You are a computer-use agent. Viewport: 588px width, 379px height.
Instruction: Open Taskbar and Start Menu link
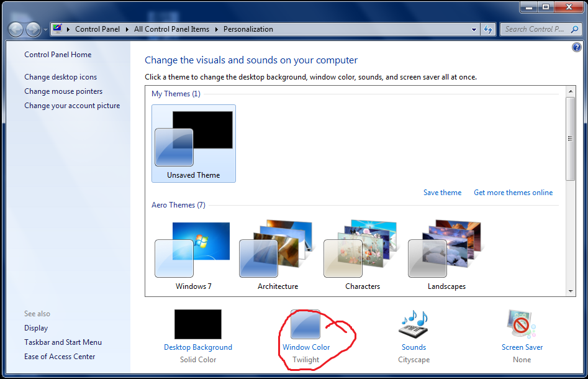[63, 342]
